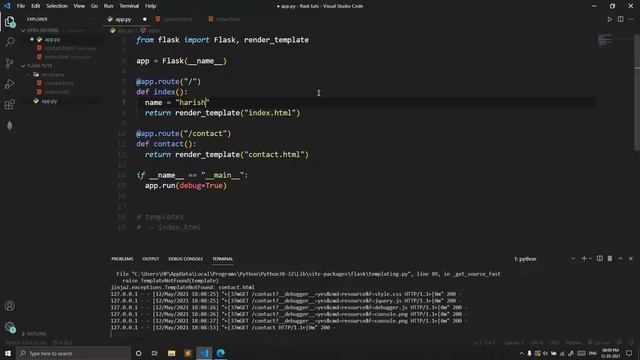Open the terminal selector python dropdown
Viewport: 640px width, 360px height.
click(x=544, y=259)
